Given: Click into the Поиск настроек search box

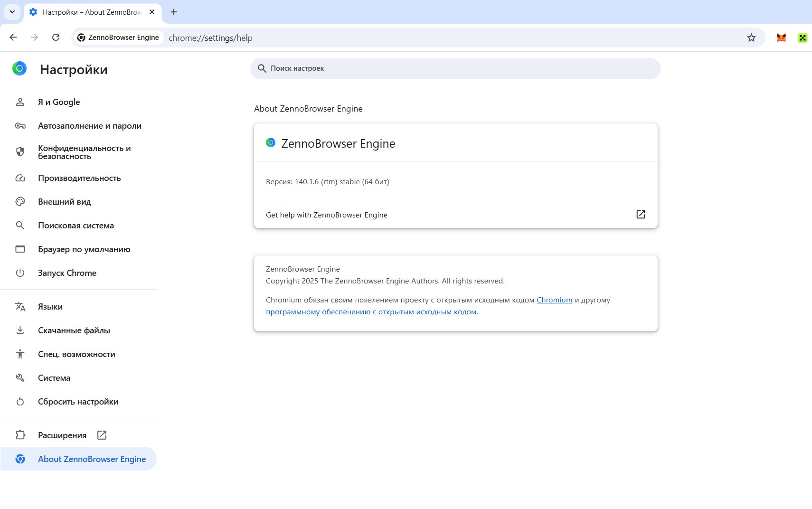Looking at the screenshot, I should [455, 68].
